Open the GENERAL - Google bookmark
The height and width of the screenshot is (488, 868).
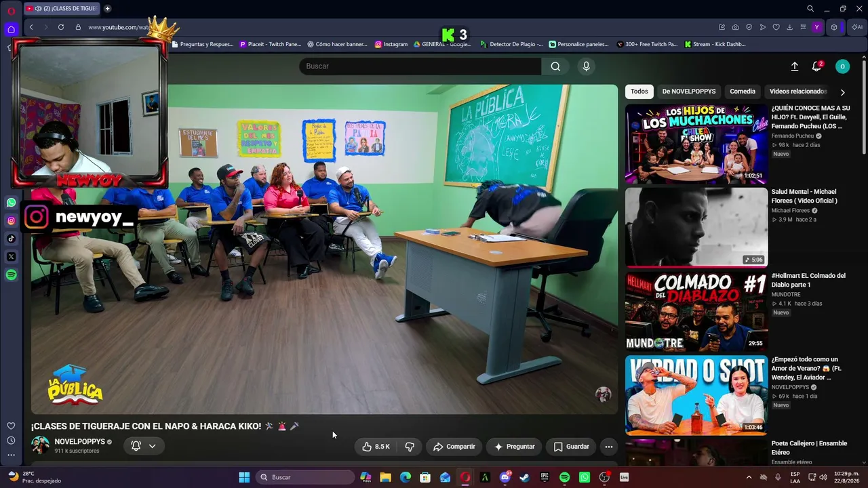pyautogui.click(x=442, y=45)
